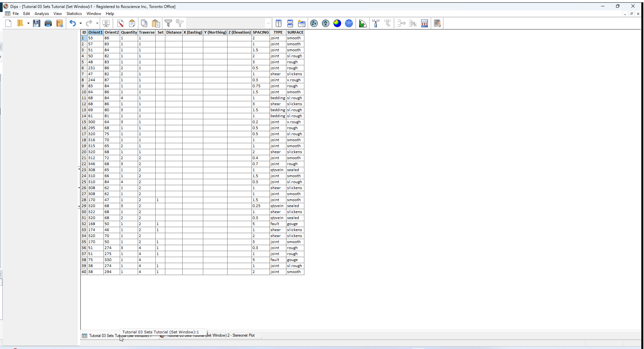
Task: Click the blue globe stereonet icon
Action: click(x=349, y=23)
